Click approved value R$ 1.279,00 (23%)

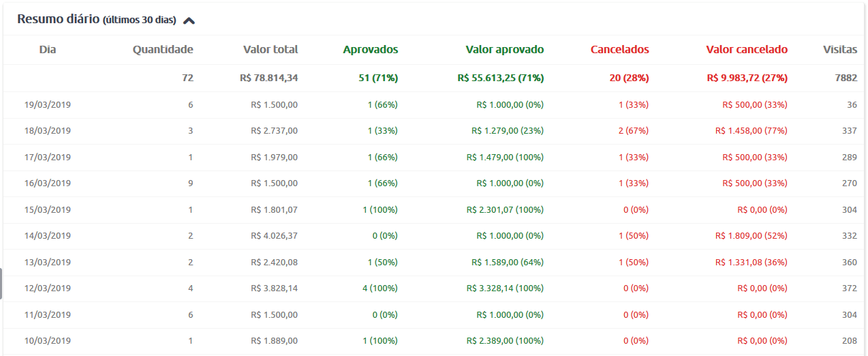tap(508, 131)
